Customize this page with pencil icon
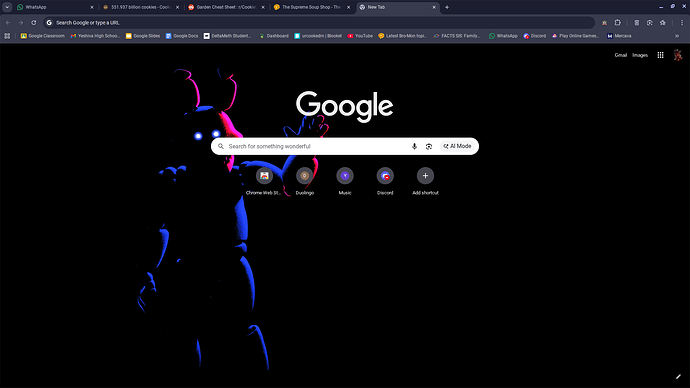 678,377
